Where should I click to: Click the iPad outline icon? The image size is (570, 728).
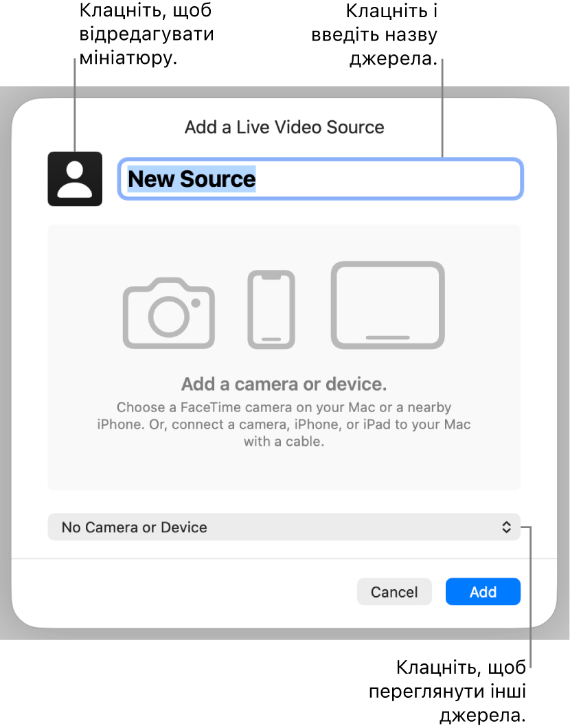[x=387, y=305]
